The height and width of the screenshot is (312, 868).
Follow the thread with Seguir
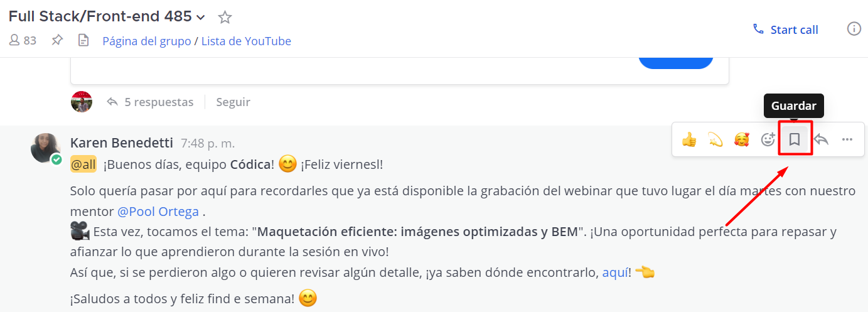click(x=233, y=102)
